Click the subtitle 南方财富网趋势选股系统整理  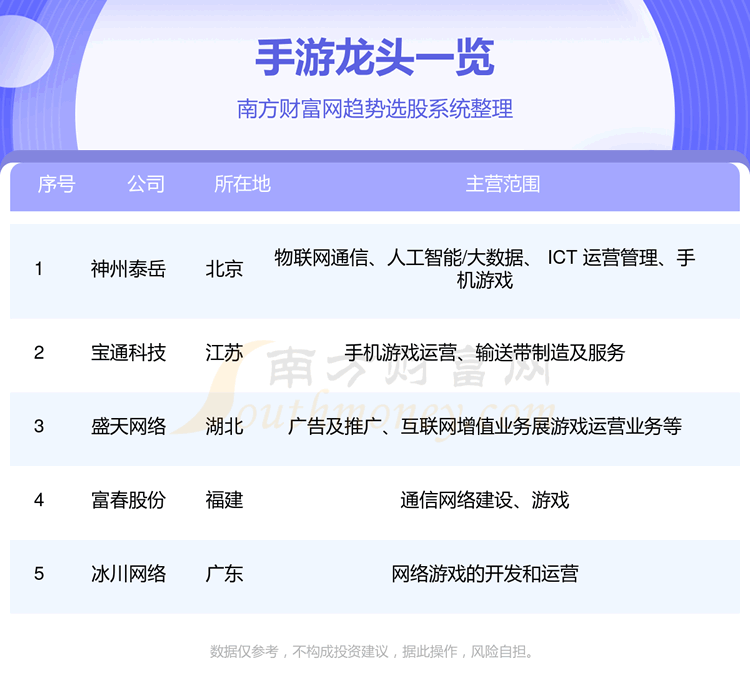coord(375,109)
